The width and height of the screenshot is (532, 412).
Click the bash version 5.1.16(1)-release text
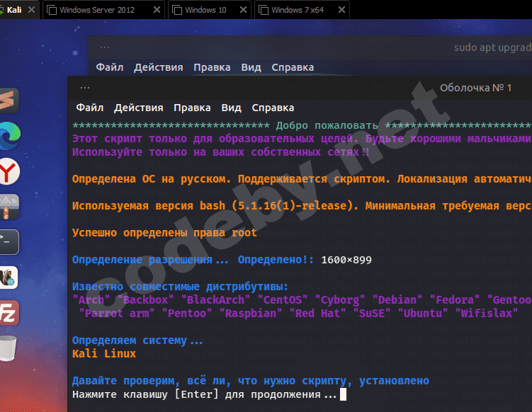coord(293,206)
